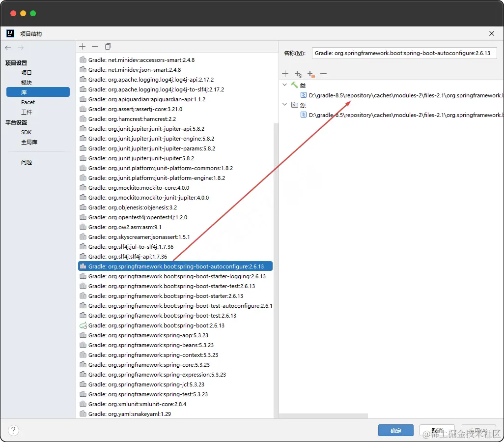Click jar icon of the path under 类

tap(304, 95)
